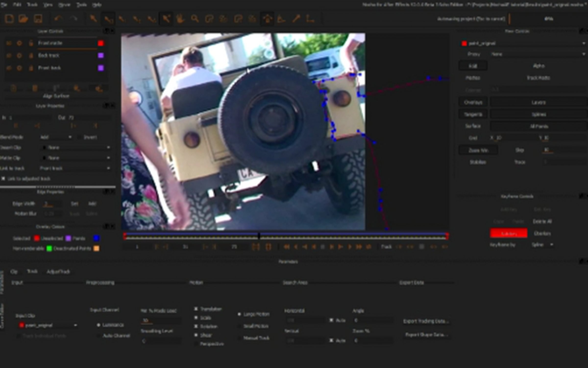
Task: Open the Insert Clip dropdown
Action: [x=75, y=148]
